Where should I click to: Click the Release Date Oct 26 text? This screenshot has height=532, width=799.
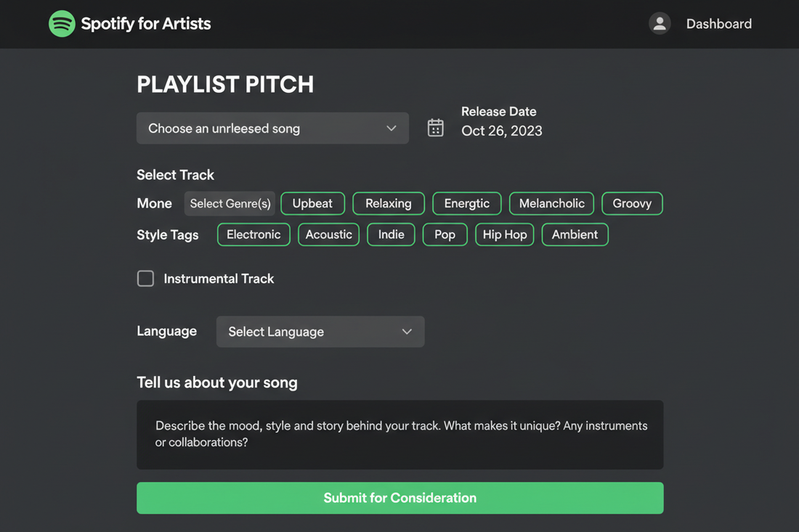pyautogui.click(x=502, y=131)
